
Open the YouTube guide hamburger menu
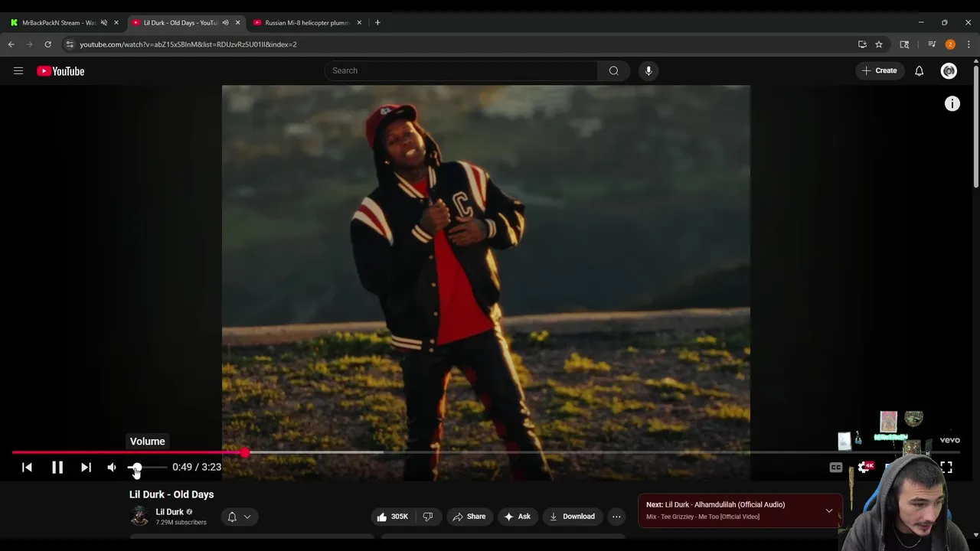click(18, 71)
